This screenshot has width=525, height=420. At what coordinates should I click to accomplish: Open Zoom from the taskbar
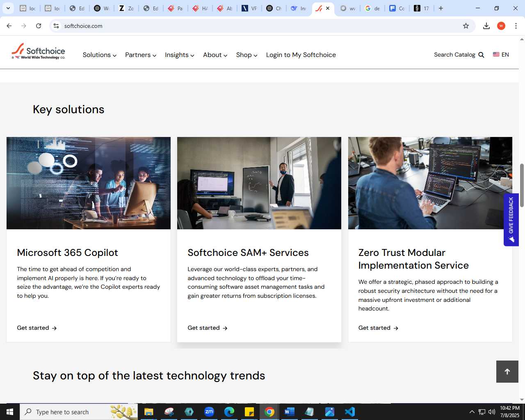click(209, 412)
